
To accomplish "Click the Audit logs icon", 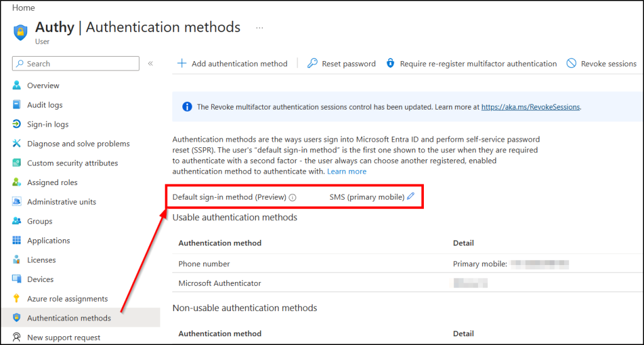I will point(16,105).
